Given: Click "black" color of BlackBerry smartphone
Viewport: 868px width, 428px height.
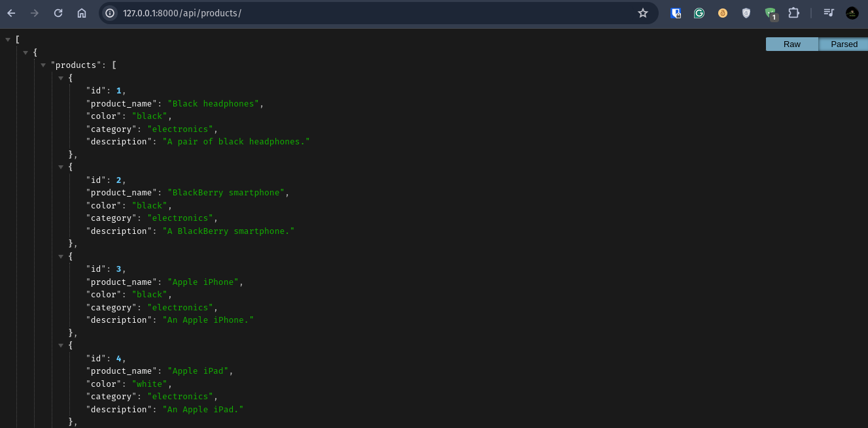Looking at the screenshot, I should pyautogui.click(x=149, y=205).
